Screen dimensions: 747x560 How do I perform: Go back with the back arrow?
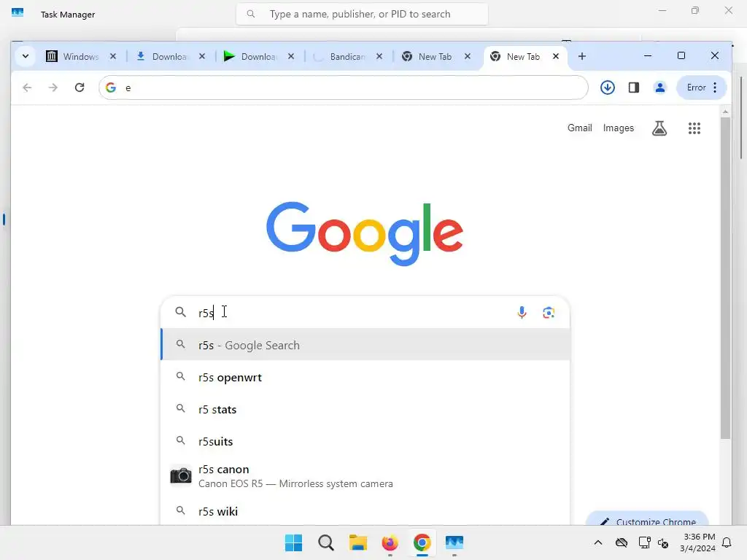(x=27, y=87)
